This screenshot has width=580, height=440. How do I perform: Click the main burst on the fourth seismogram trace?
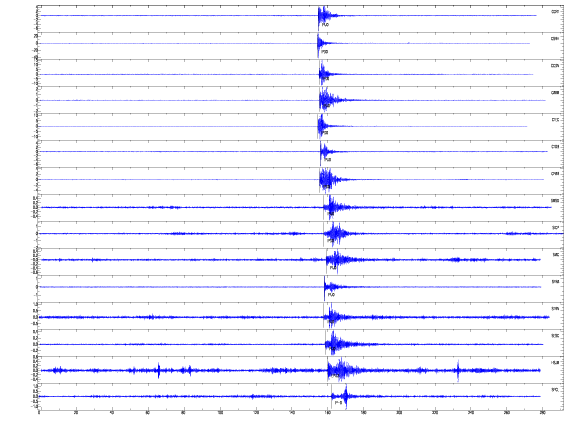tap(327, 100)
